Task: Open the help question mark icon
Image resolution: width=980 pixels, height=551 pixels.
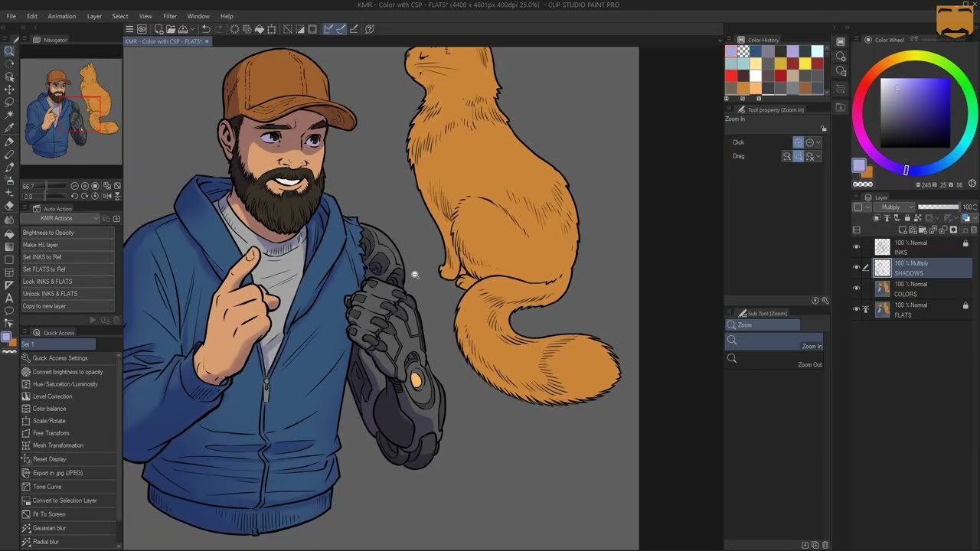Action: (370, 29)
